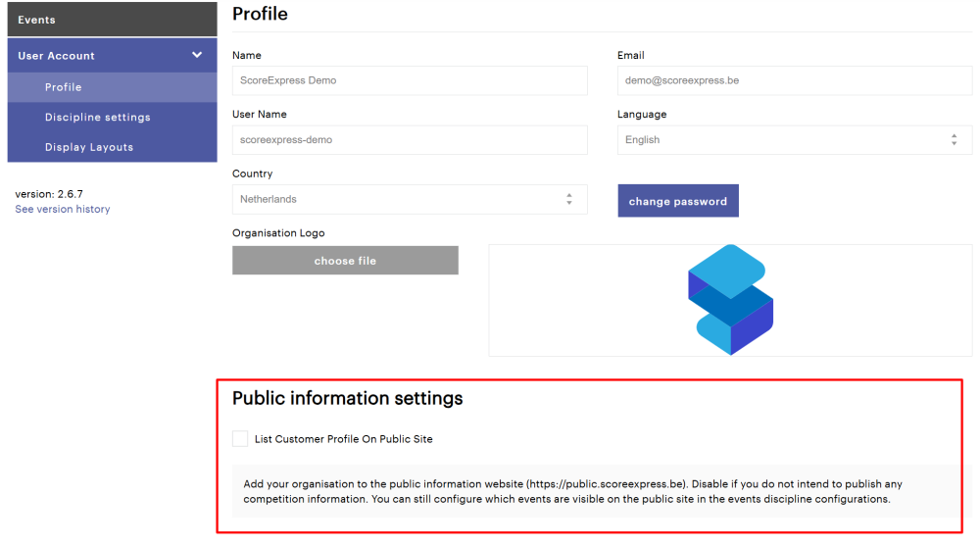Click the choose file button
980x546 pixels.
pyautogui.click(x=345, y=261)
